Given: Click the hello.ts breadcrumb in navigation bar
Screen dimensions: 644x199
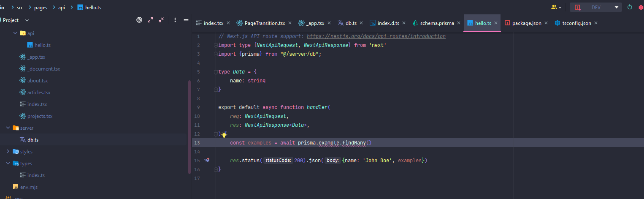Looking at the screenshot, I should [x=89, y=8].
